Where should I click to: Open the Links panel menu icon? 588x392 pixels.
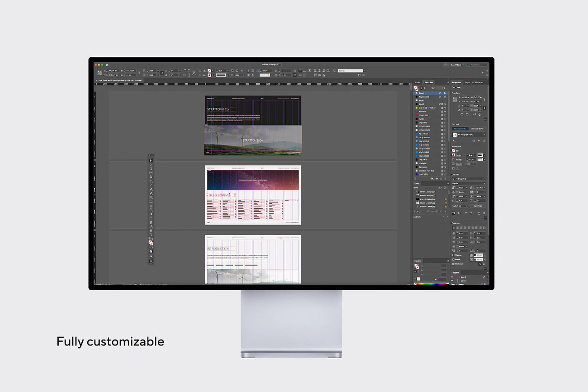pos(448,183)
